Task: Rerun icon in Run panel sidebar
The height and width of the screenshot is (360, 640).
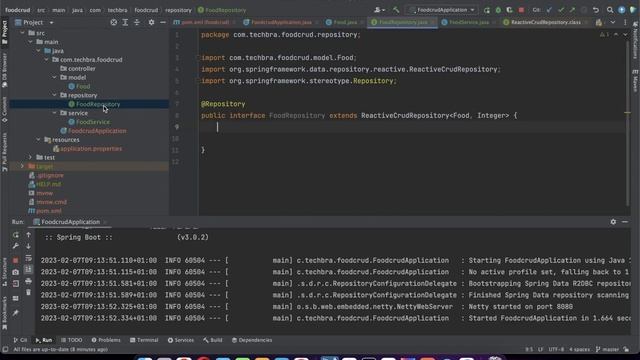Action: coord(16,235)
